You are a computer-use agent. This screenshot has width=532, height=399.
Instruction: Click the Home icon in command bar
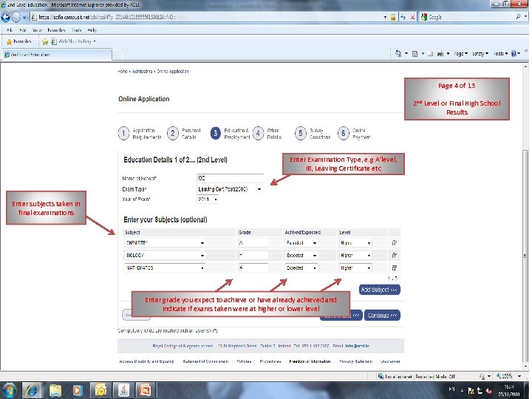click(x=399, y=54)
